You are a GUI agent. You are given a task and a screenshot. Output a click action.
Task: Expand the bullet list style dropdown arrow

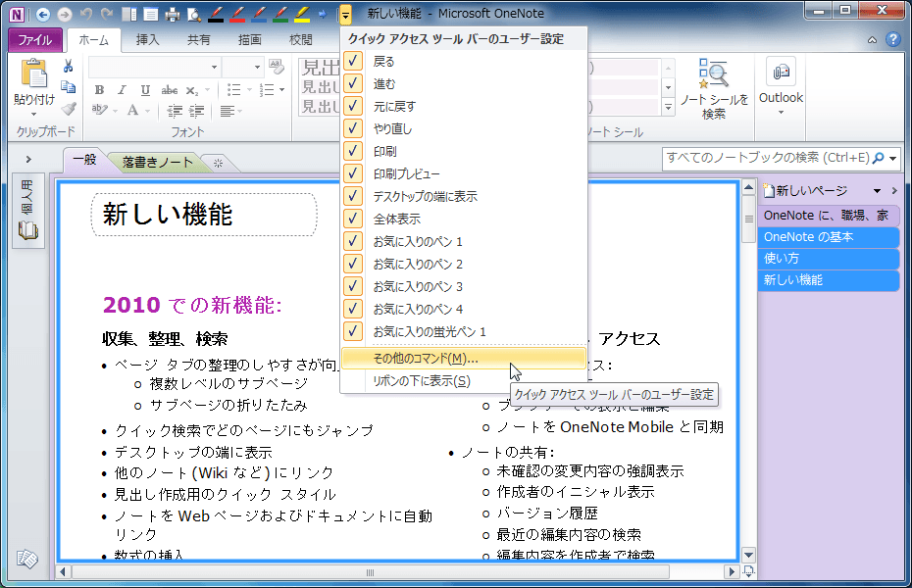pos(249,90)
